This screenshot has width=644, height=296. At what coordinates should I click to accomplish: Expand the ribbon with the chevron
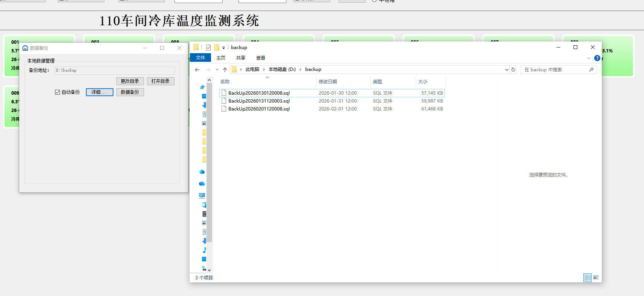click(589, 58)
